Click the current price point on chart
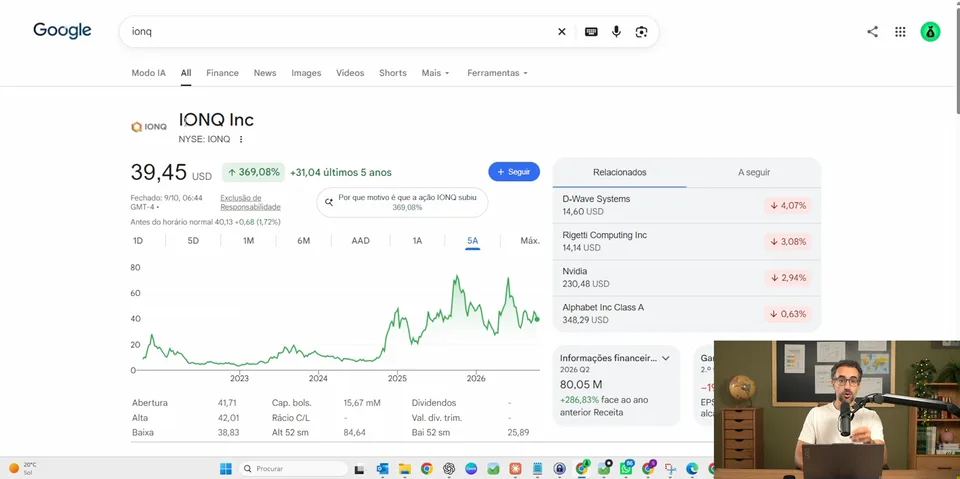This screenshot has width=960, height=479. click(x=537, y=319)
